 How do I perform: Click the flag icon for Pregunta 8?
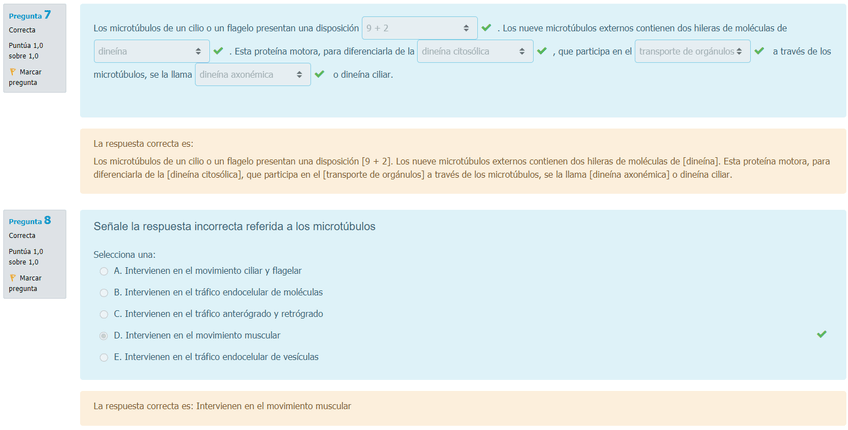click(13, 278)
